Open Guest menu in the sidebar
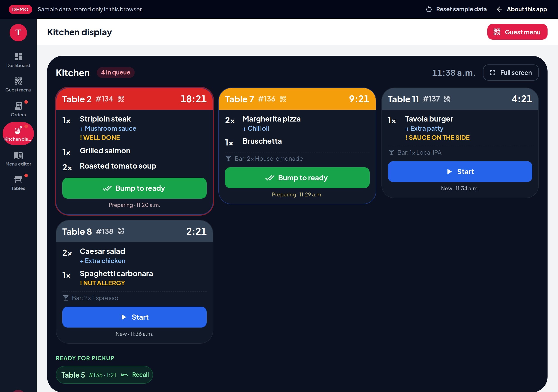 coord(18,84)
